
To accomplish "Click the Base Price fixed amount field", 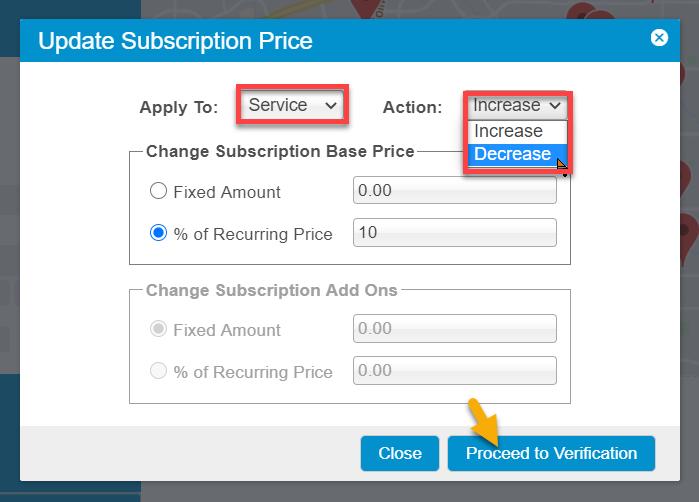I will [x=454, y=190].
